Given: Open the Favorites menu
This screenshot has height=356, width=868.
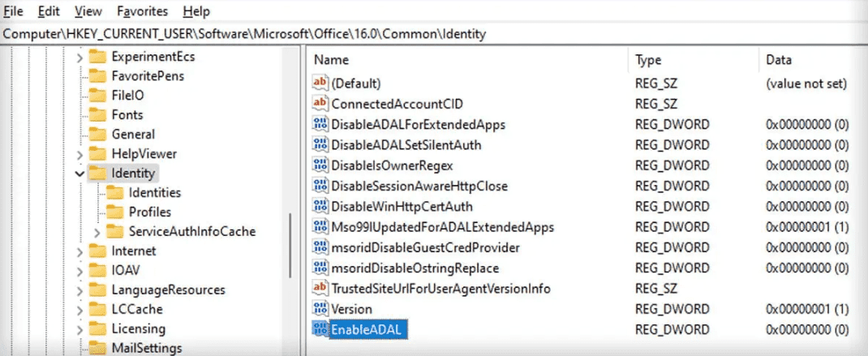Looking at the screenshot, I should pos(142,11).
